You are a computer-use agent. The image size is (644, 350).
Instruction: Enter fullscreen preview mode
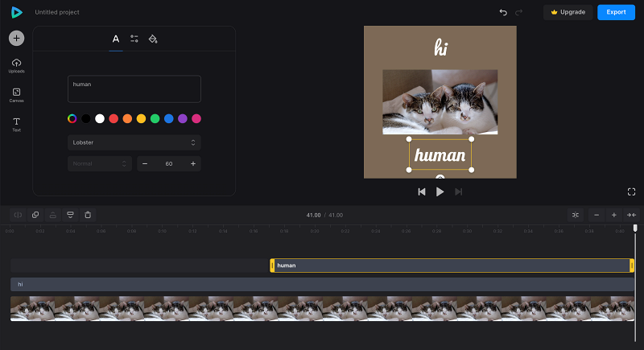coord(632,191)
